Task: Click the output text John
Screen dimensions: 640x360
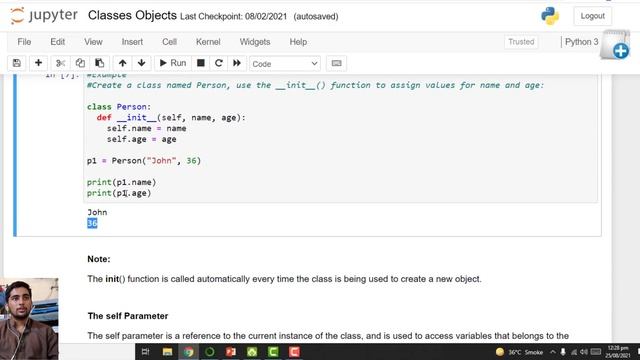Action: 97,212
